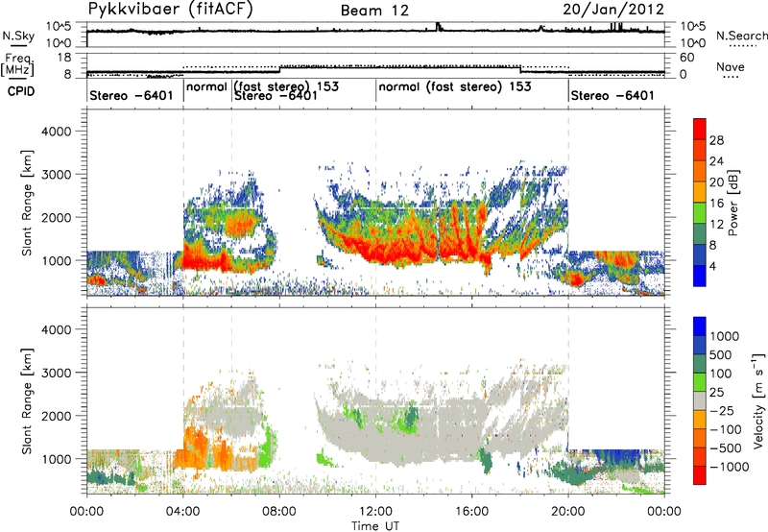Select the "CPID" row label
The height and width of the screenshot is (532, 768).
(x=21, y=91)
